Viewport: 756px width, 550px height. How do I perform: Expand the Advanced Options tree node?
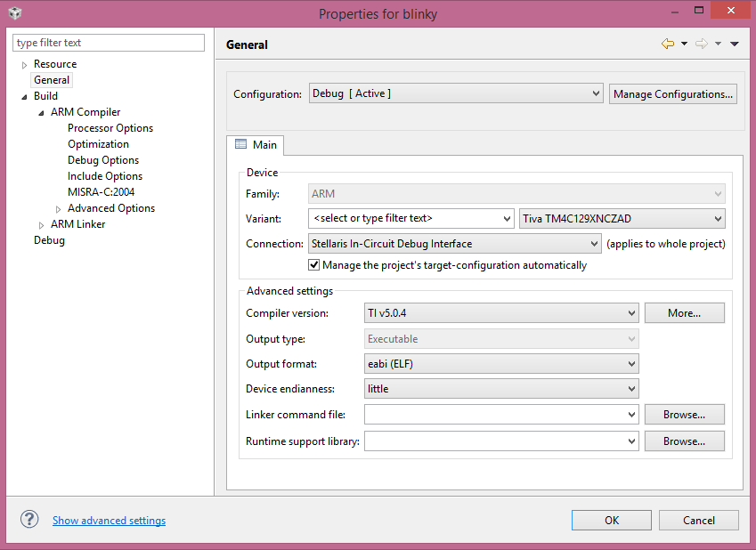(58, 209)
